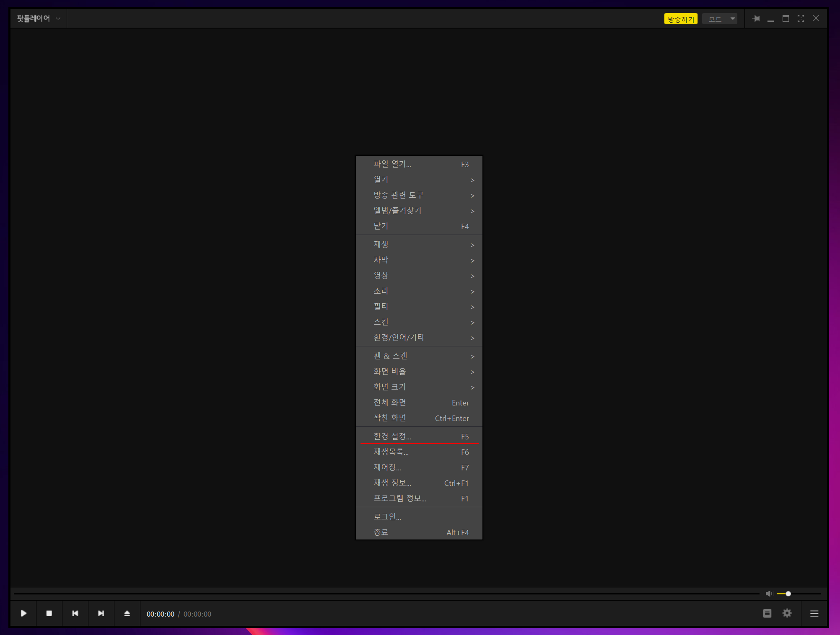The width and height of the screenshot is (840, 635).
Task: Open the hamburger main menu icon
Action: (814, 614)
